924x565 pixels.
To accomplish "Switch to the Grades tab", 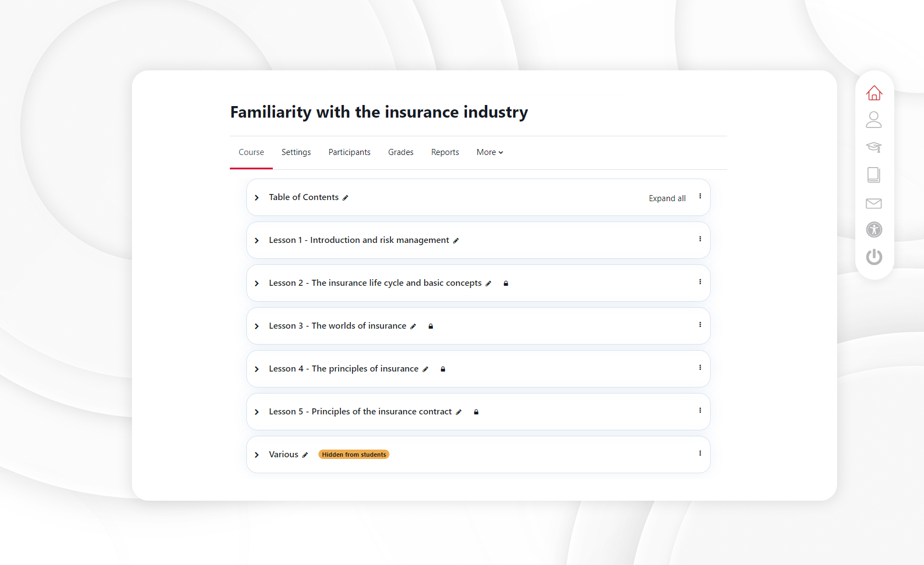I will [x=401, y=152].
